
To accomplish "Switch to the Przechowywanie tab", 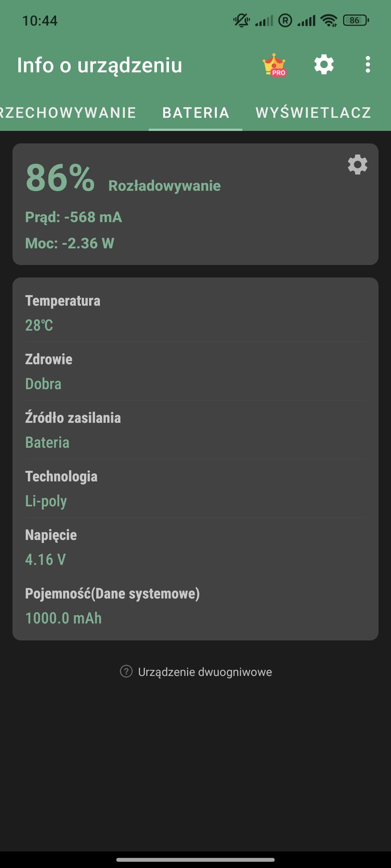I will [x=68, y=113].
